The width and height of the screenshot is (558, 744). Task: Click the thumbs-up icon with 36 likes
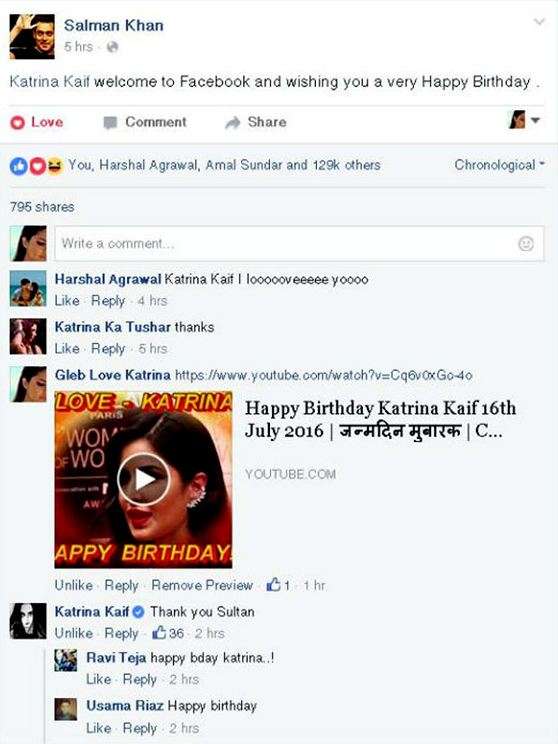tap(159, 632)
